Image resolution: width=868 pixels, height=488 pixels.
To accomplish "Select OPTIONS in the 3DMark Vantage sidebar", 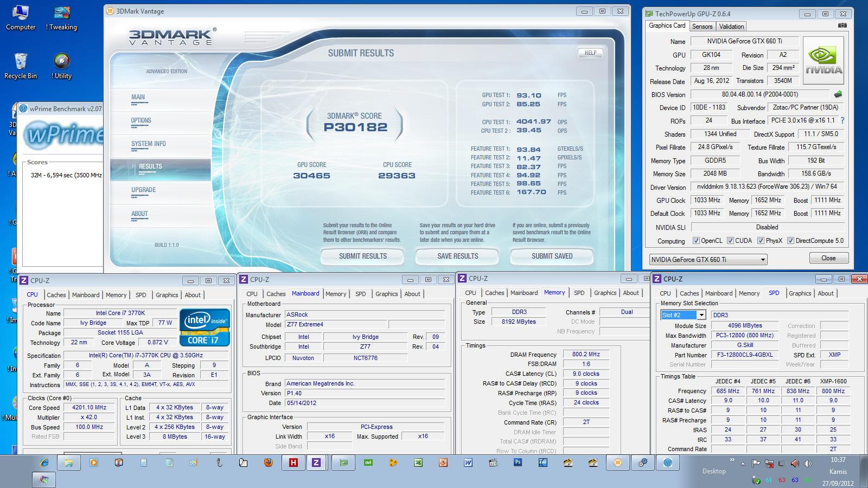I will (x=141, y=121).
